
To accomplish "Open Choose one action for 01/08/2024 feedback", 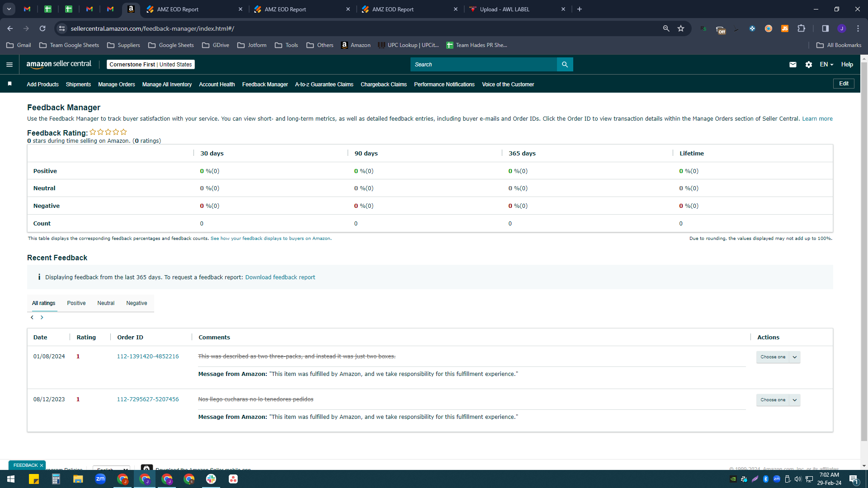I will tap(778, 357).
